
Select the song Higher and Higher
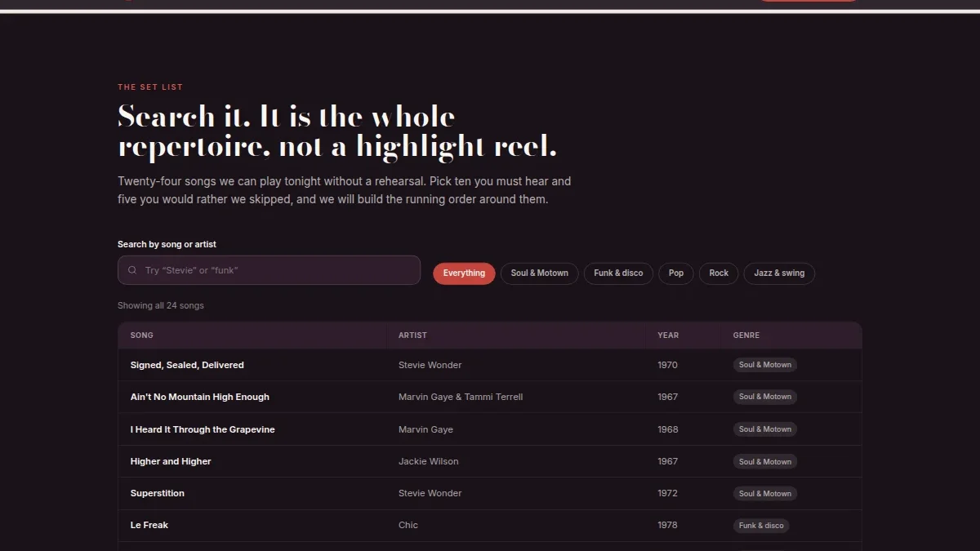tap(171, 461)
